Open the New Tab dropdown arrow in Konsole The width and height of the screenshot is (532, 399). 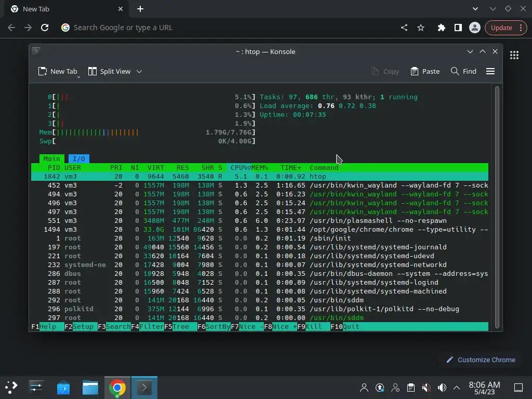click(x=79, y=77)
